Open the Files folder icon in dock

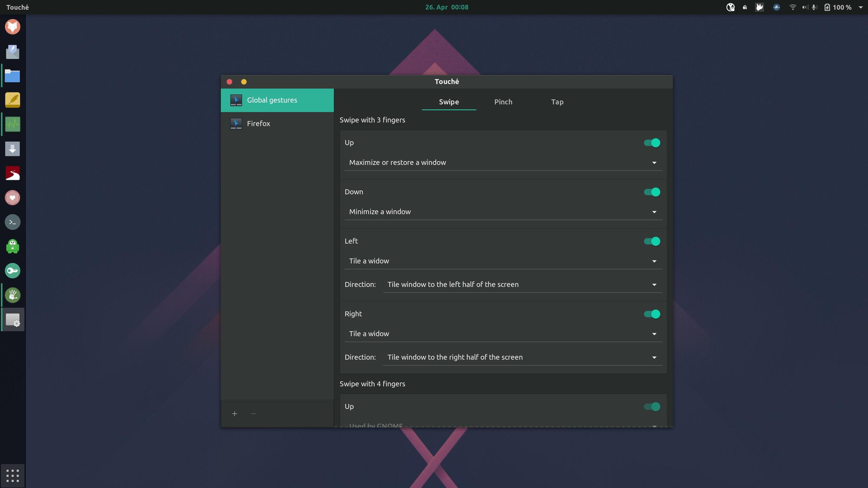coord(12,76)
